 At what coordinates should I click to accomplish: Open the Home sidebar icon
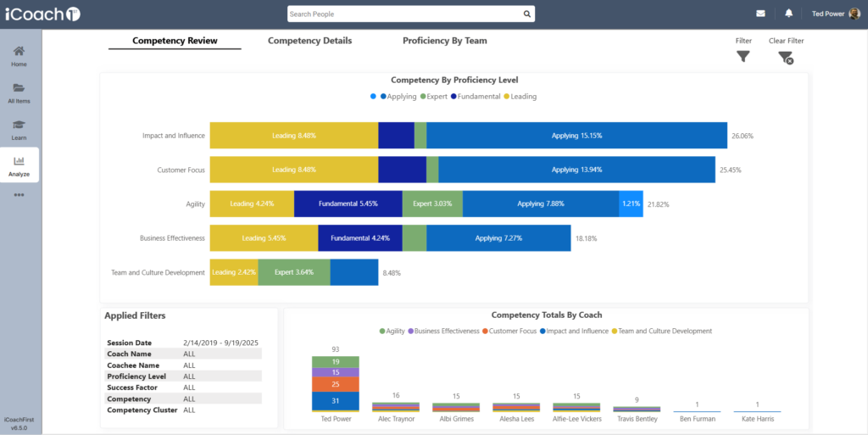(x=19, y=52)
